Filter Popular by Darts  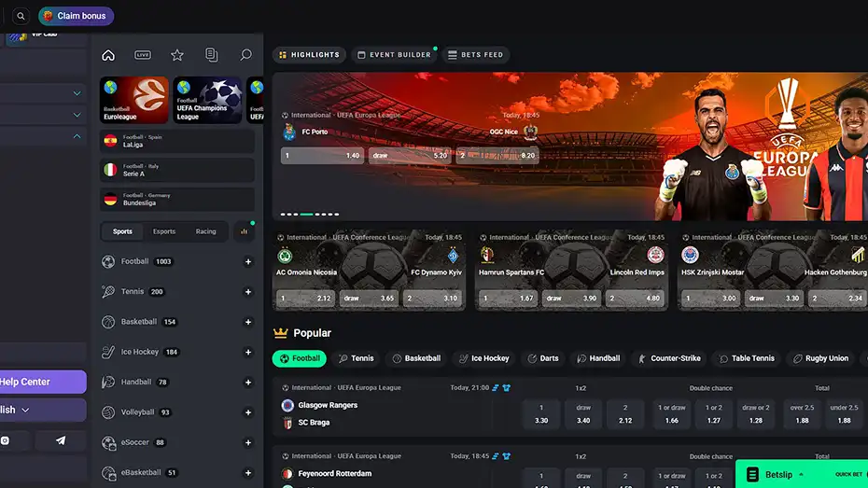pos(543,358)
